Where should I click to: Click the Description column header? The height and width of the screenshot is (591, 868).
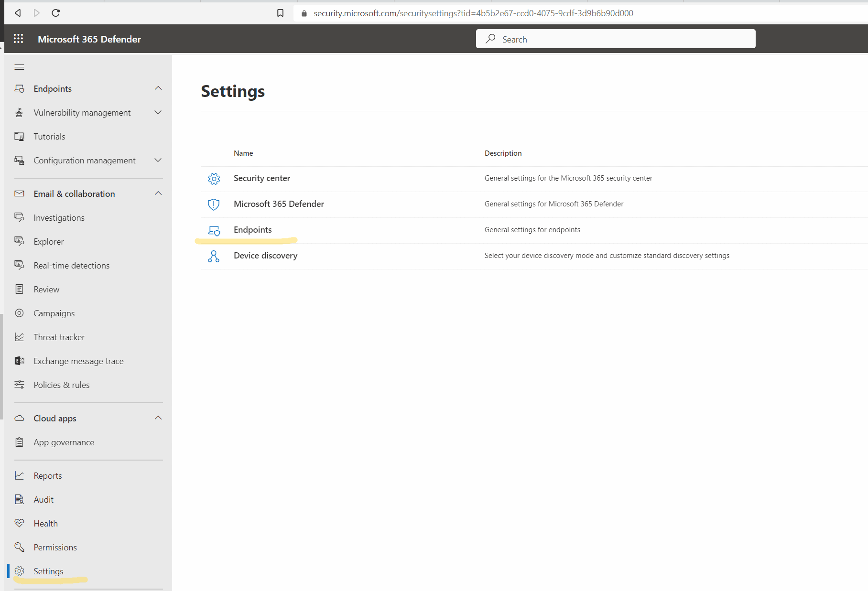tap(503, 153)
